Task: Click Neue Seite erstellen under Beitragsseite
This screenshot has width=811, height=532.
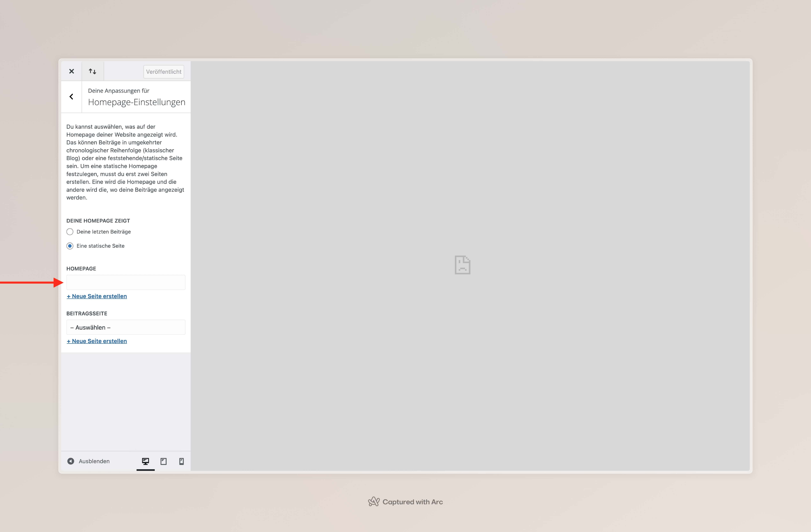Action: click(97, 341)
